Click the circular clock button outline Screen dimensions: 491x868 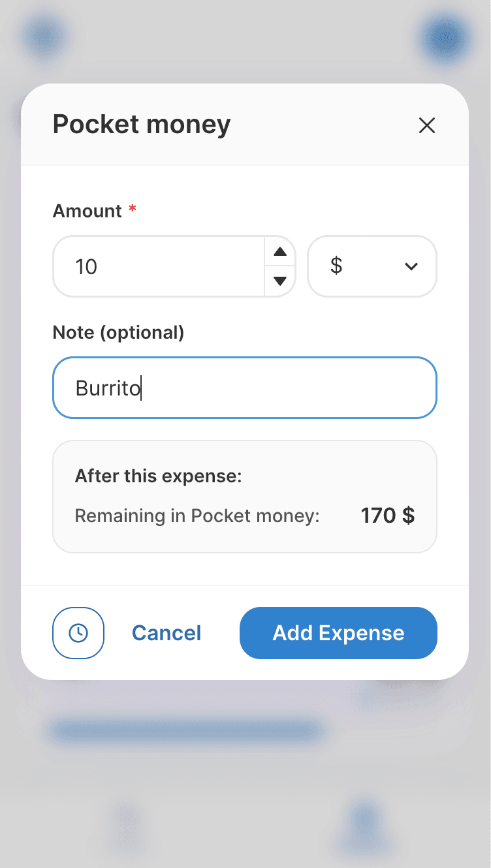click(x=78, y=633)
